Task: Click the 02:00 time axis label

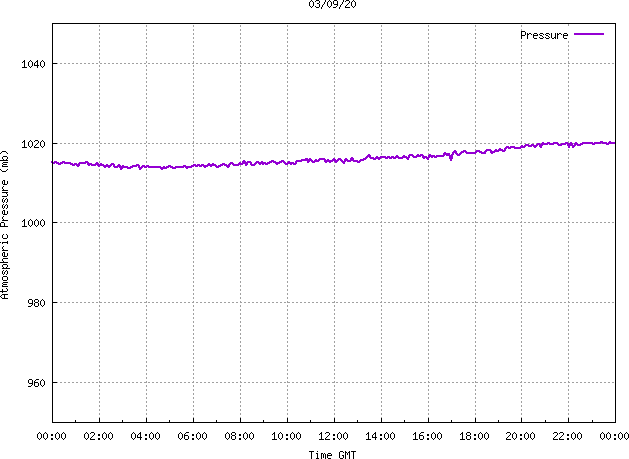Action: point(98,436)
